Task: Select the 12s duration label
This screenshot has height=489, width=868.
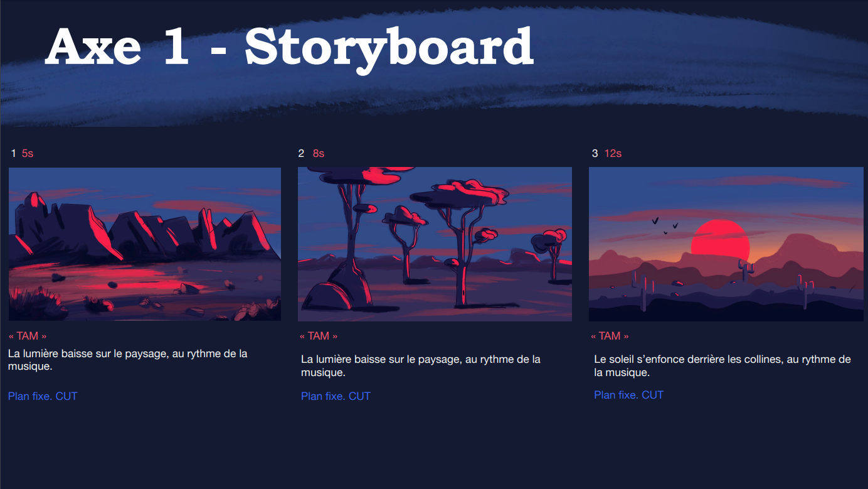Action: [x=613, y=153]
